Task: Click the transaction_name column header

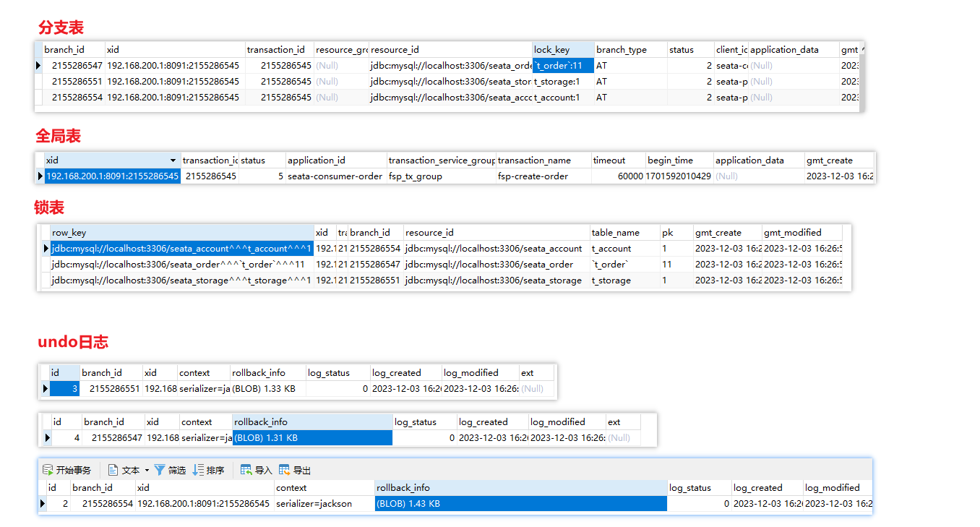Action: point(542,160)
